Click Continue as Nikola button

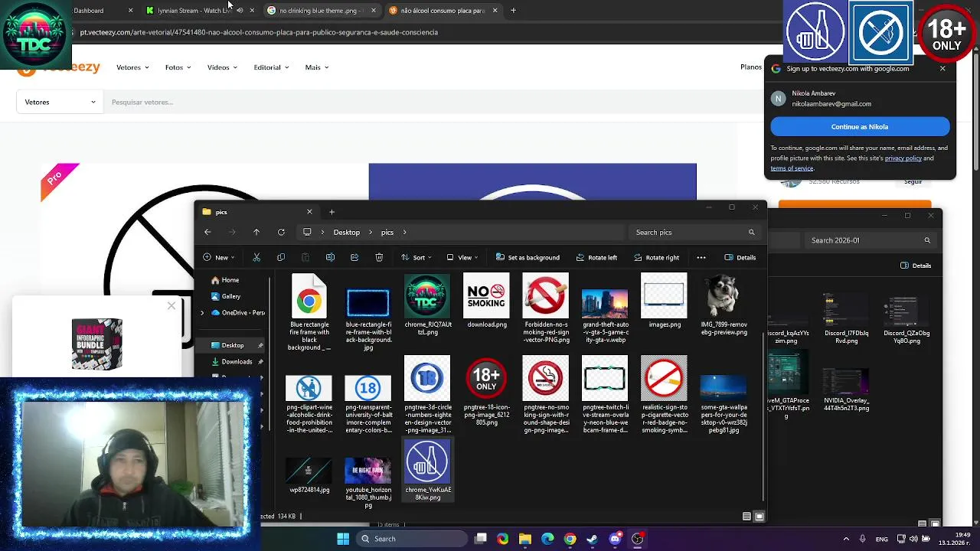click(x=860, y=127)
